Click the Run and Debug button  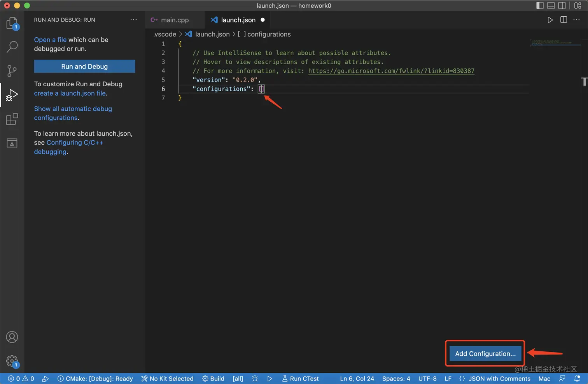click(x=84, y=66)
